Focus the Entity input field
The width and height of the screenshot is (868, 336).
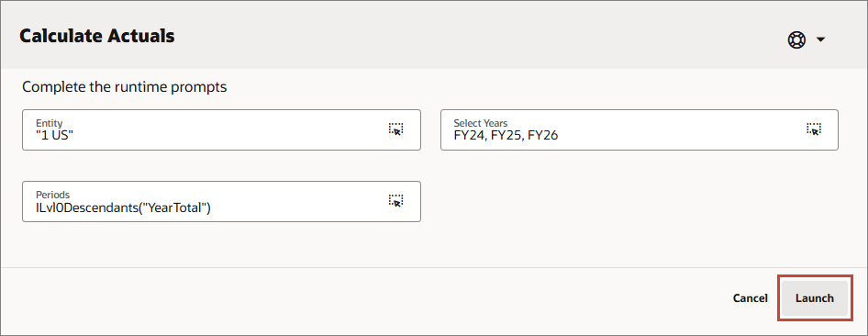click(x=221, y=129)
